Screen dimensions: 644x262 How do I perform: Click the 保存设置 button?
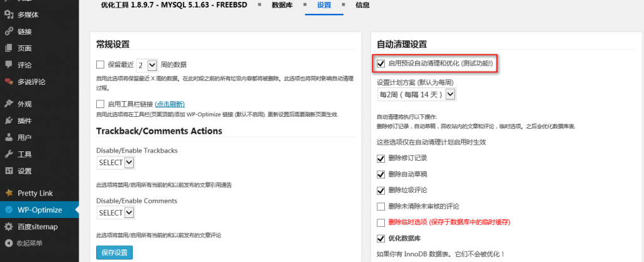click(x=114, y=253)
